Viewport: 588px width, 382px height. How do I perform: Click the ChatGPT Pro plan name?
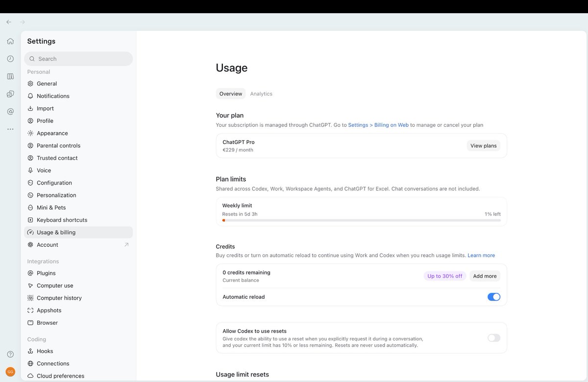(x=239, y=142)
